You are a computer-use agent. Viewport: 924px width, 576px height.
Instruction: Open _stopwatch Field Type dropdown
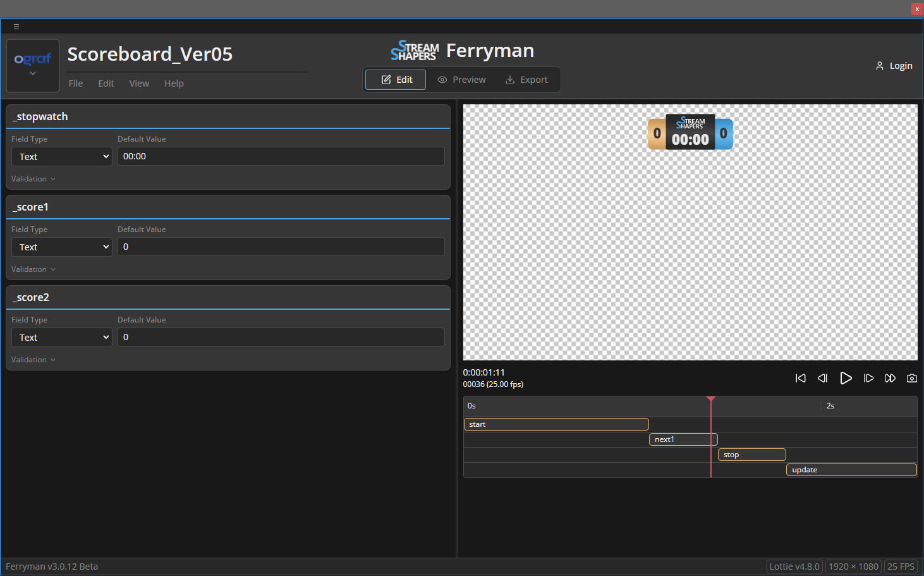(x=62, y=157)
